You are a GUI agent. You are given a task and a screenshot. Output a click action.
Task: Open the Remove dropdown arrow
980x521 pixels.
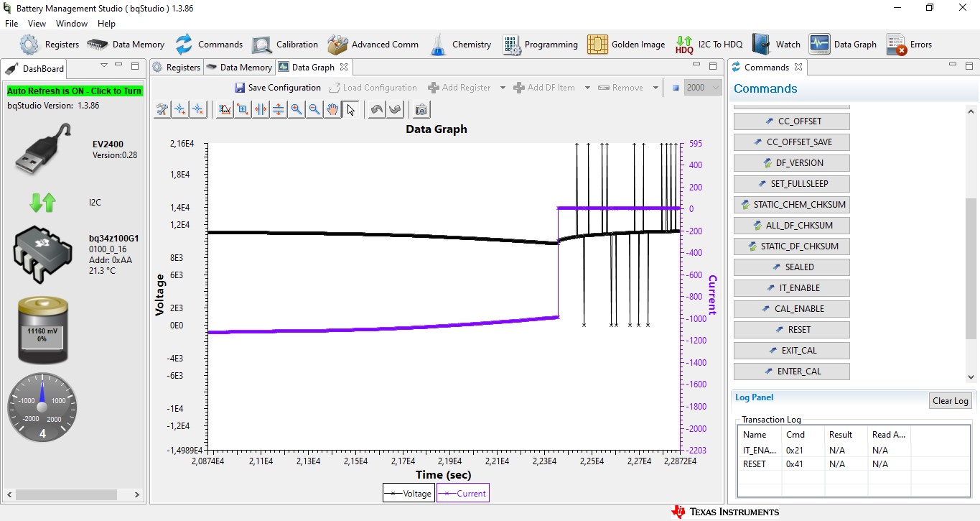pos(655,88)
